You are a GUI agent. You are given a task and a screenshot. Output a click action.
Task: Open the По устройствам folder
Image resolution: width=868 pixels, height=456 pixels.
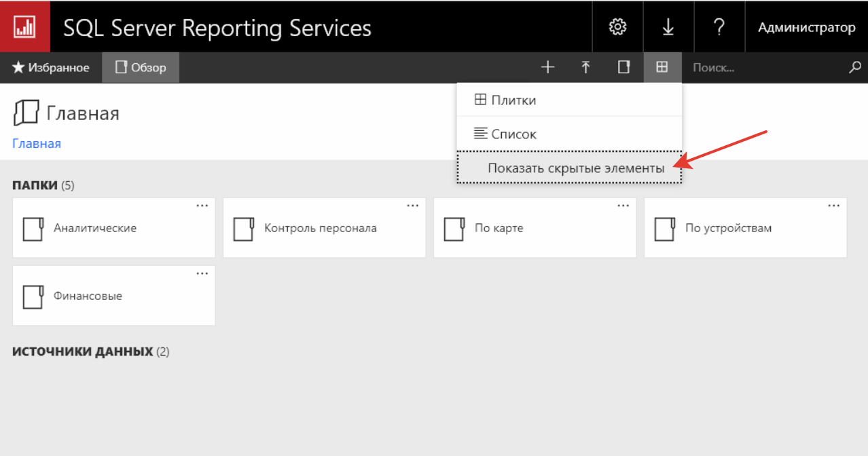(x=746, y=228)
